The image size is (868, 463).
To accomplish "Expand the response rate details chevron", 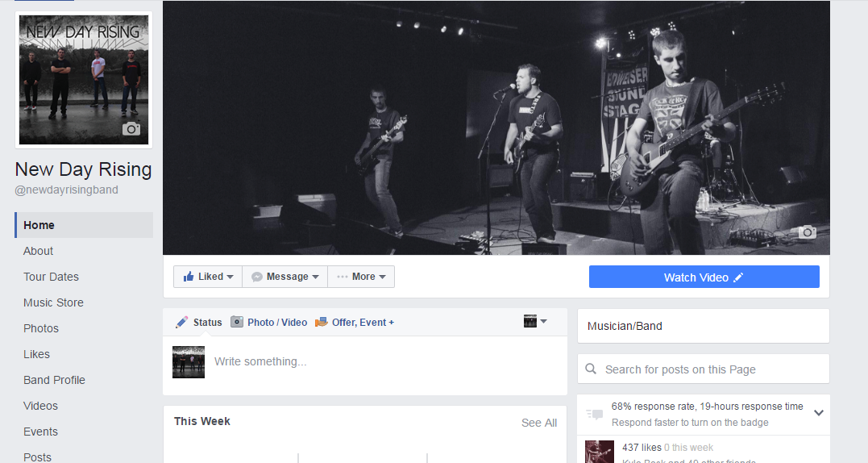I will click(819, 413).
